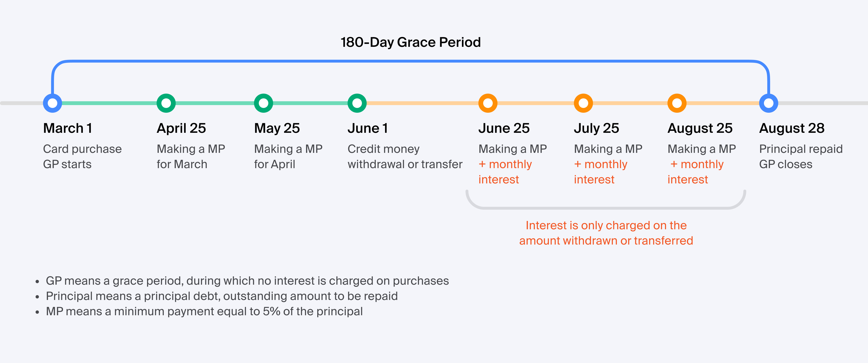Screen dimensions: 868x363
Task: Click the March 1 date label
Action: pyautogui.click(x=68, y=128)
